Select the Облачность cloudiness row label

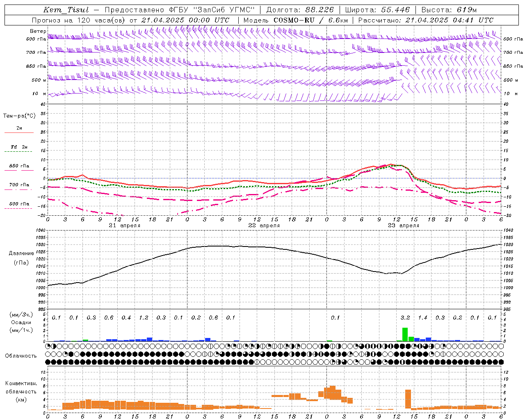21,356
